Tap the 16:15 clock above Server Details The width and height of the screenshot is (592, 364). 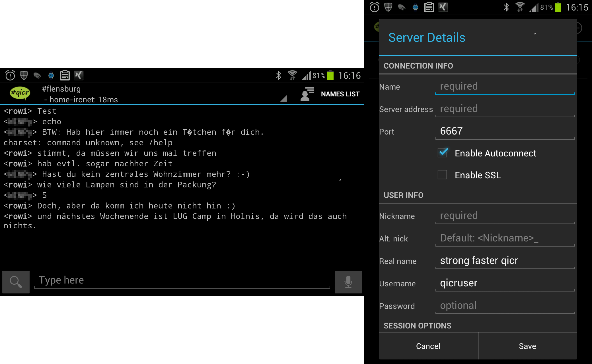577,7
